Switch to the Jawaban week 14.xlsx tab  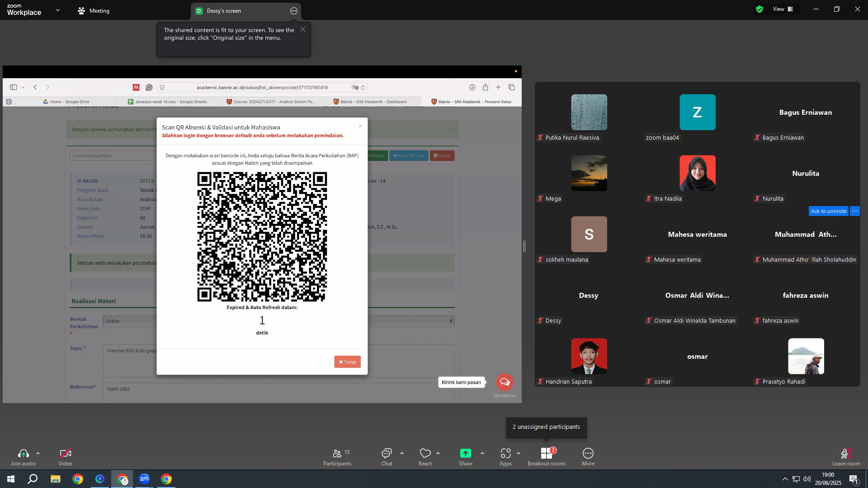[x=167, y=102]
